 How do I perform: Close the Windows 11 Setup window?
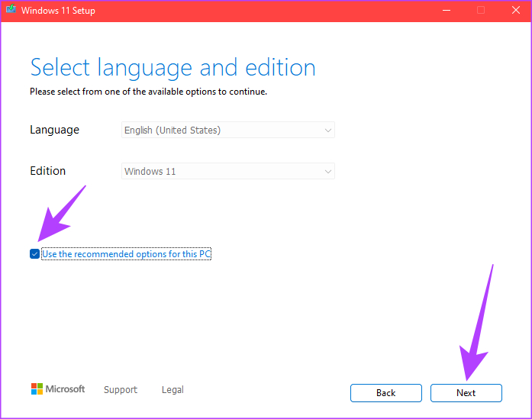click(x=516, y=10)
